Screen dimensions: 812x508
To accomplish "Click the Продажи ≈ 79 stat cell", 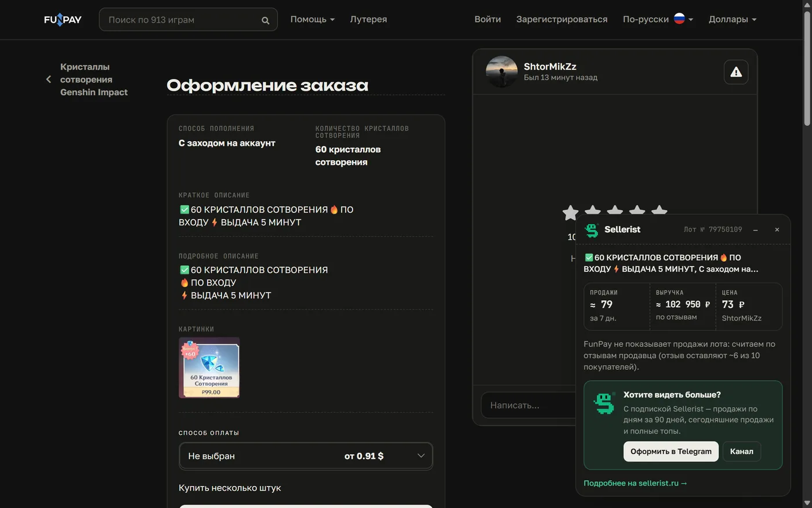I will [617, 306].
